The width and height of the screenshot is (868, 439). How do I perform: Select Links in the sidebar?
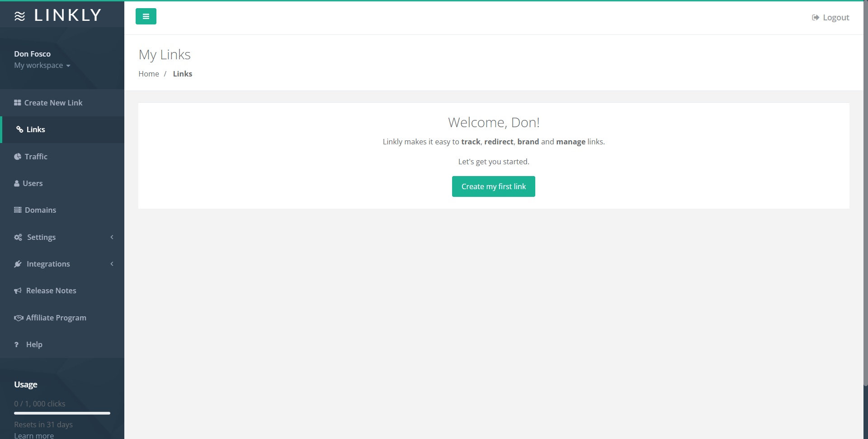63,129
